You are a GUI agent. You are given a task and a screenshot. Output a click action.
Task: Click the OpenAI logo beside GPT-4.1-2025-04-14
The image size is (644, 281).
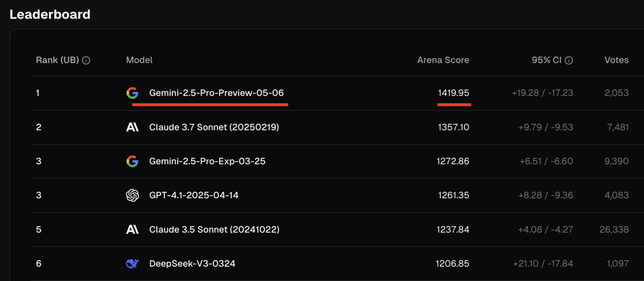pos(132,195)
